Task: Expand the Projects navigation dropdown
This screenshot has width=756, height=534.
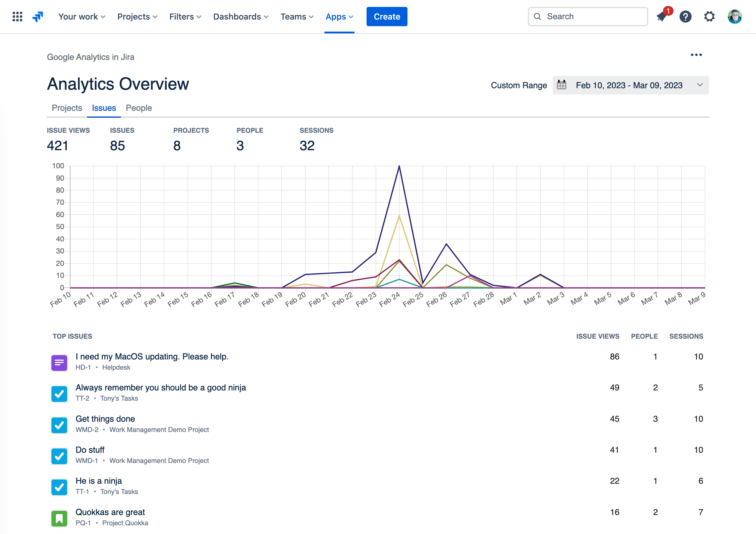Action: pos(137,17)
